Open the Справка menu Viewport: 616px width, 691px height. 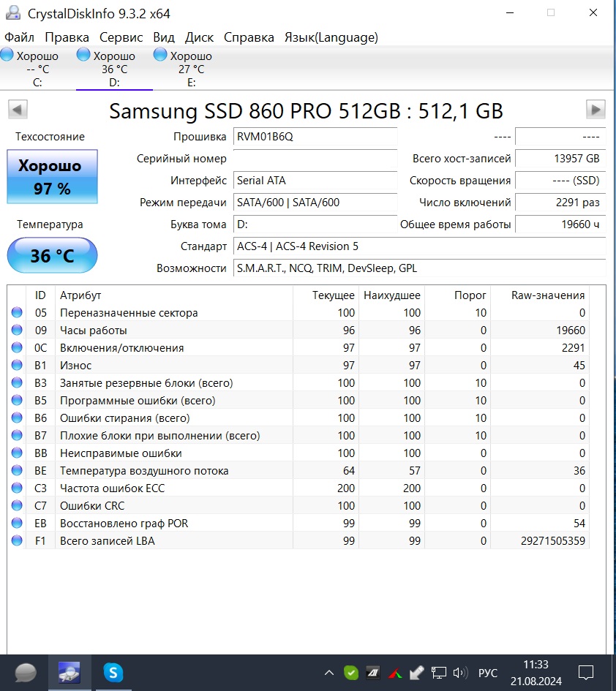point(249,37)
